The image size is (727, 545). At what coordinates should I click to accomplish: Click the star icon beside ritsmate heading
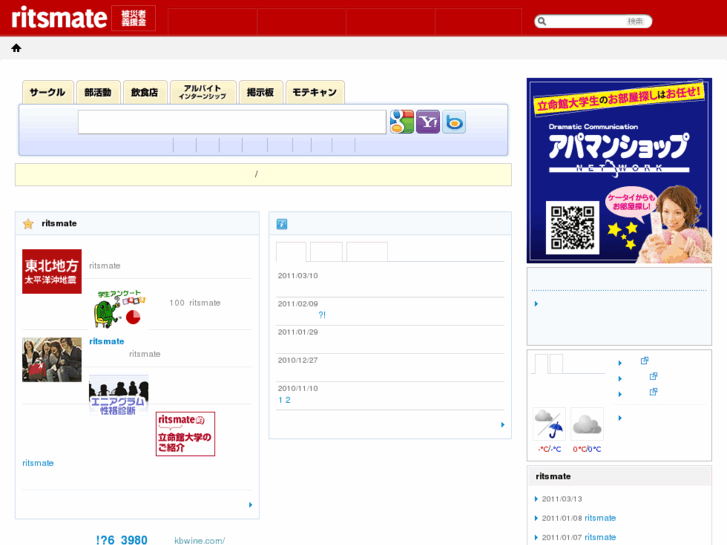click(28, 224)
